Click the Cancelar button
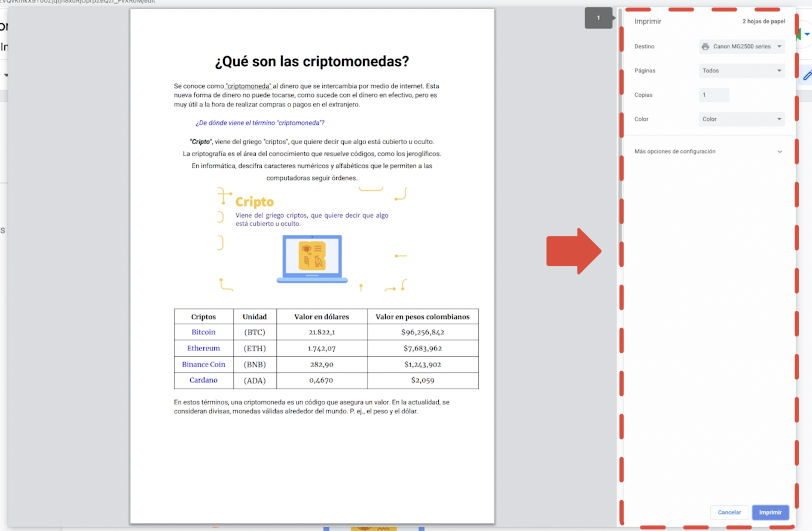 pyautogui.click(x=729, y=512)
